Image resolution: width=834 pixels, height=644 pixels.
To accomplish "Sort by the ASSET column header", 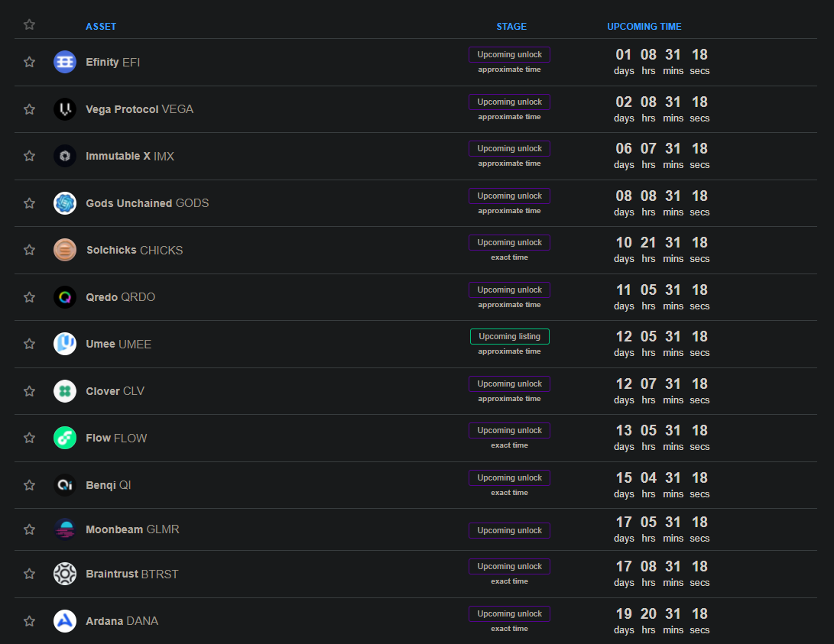I will click(x=101, y=27).
